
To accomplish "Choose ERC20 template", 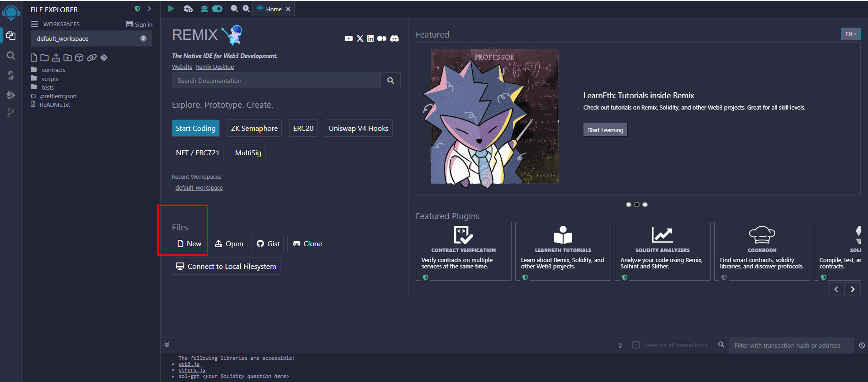I will tap(304, 128).
